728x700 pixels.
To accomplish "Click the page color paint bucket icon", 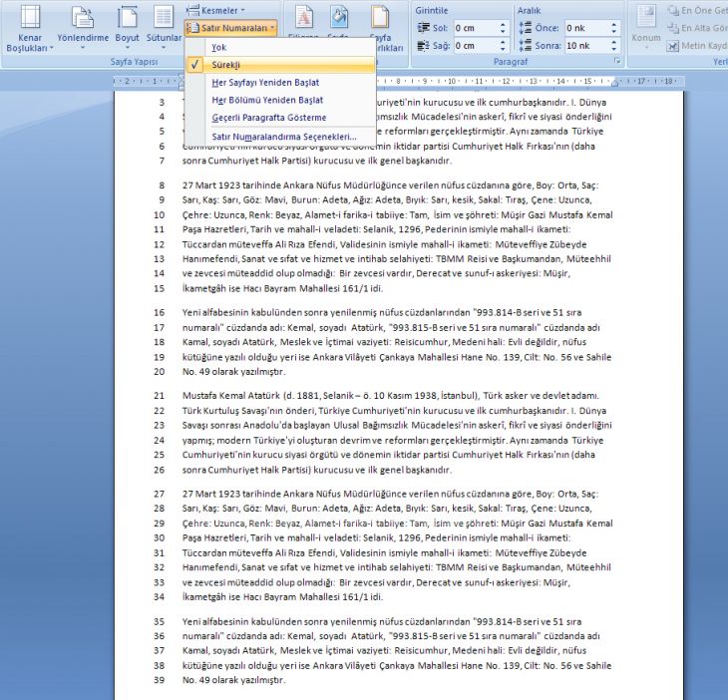I will pyautogui.click(x=339, y=19).
